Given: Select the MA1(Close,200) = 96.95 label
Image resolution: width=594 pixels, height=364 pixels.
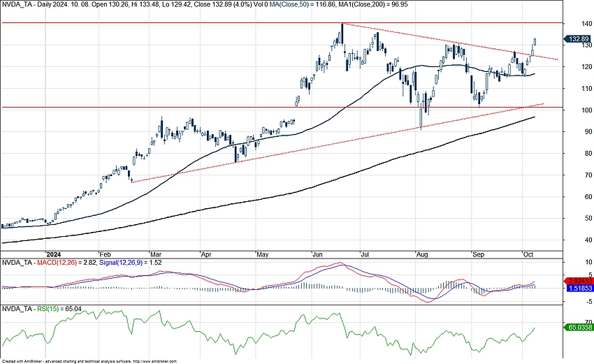Looking at the screenshot, I should pos(372,5).
